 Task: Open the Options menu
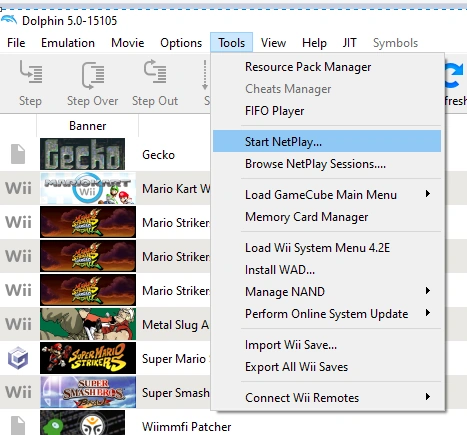pos(181,43)
